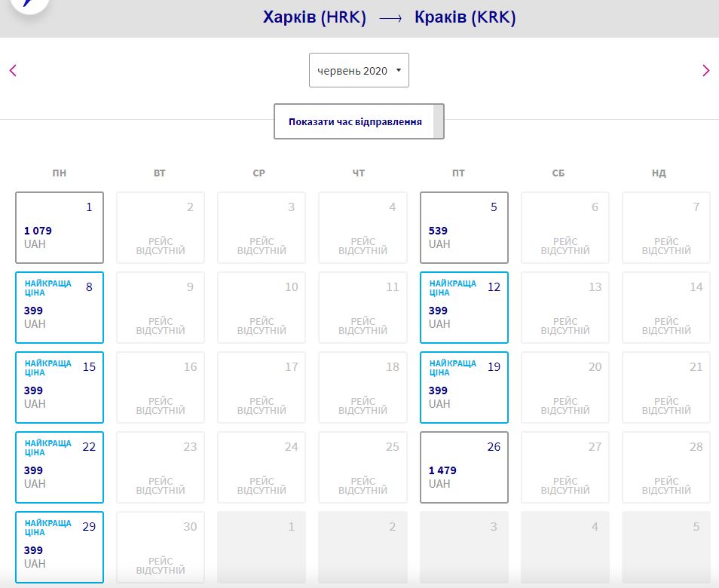The width and height of the screenshot is (719, 588).
Task: Click the previous month left arrow
Action: tap(13, 71)
